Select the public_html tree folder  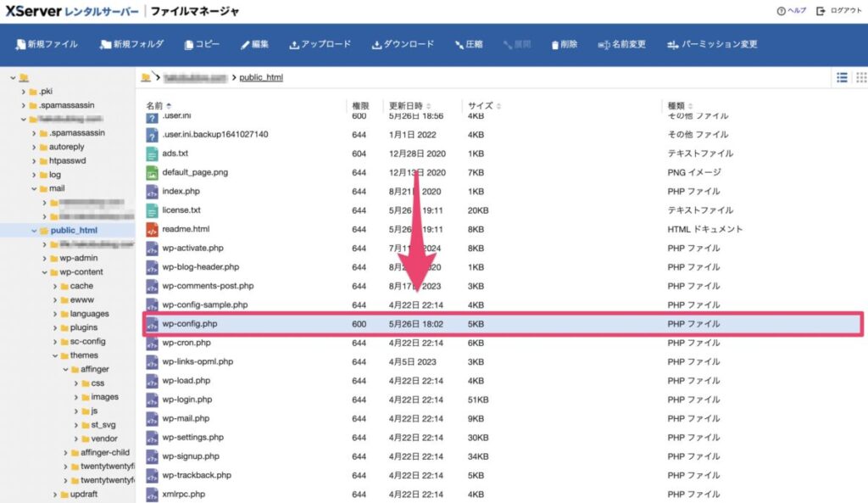tap(74, 230)
